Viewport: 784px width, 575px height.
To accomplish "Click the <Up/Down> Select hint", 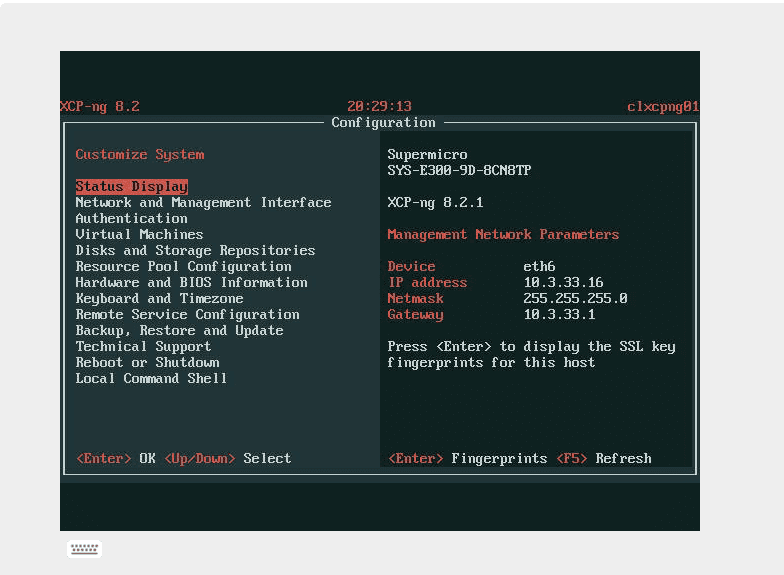I will pos(228,458).
